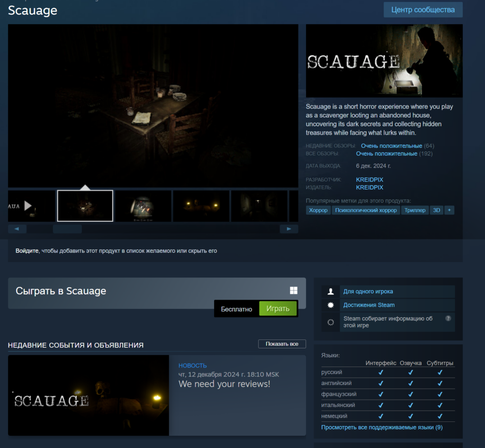Click the thumbnail strip scrollbar handle

[67, 229]
